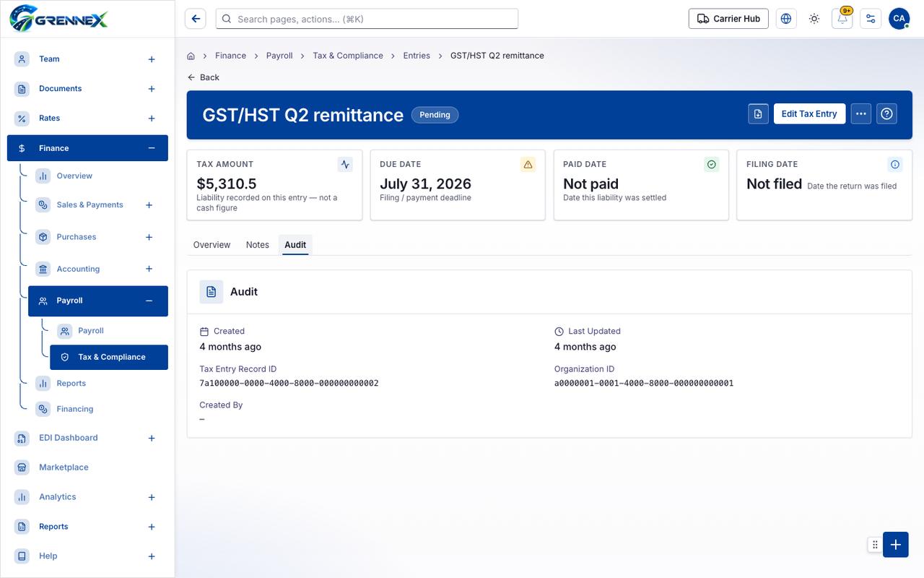Screen dimensions: 924x578
Task: Collapse the Payroll submenu
Action: coord(149,301)
